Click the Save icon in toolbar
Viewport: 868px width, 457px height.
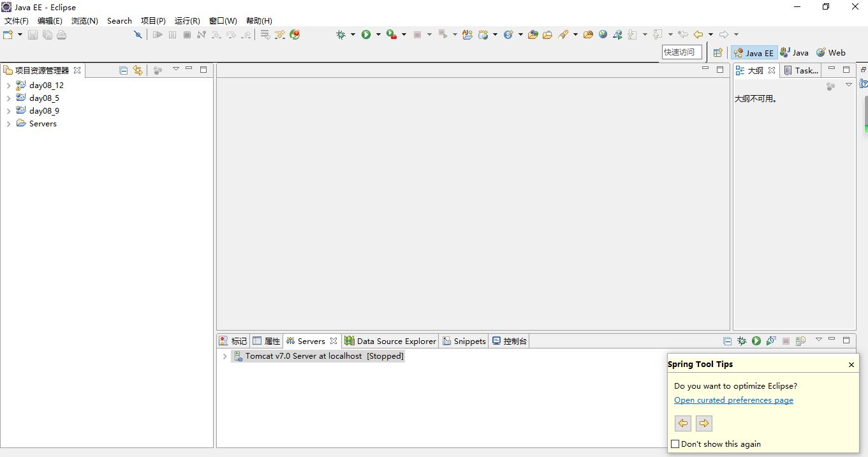point(33,34)
